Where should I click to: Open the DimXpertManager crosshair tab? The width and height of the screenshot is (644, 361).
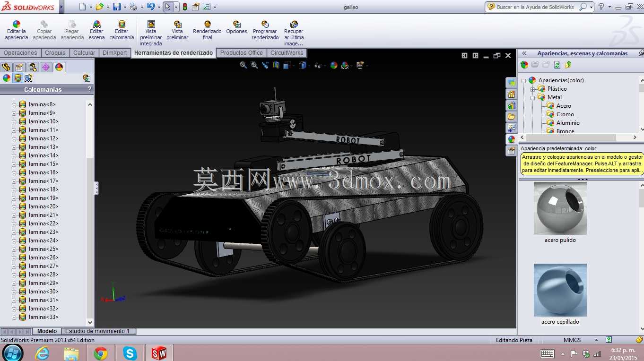point(46,67)
